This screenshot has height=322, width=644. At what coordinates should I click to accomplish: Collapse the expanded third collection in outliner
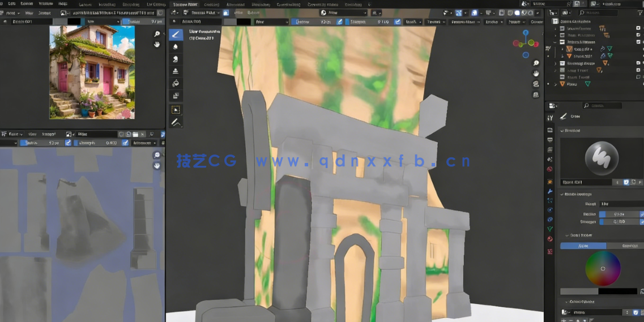(x=556, y=42)
